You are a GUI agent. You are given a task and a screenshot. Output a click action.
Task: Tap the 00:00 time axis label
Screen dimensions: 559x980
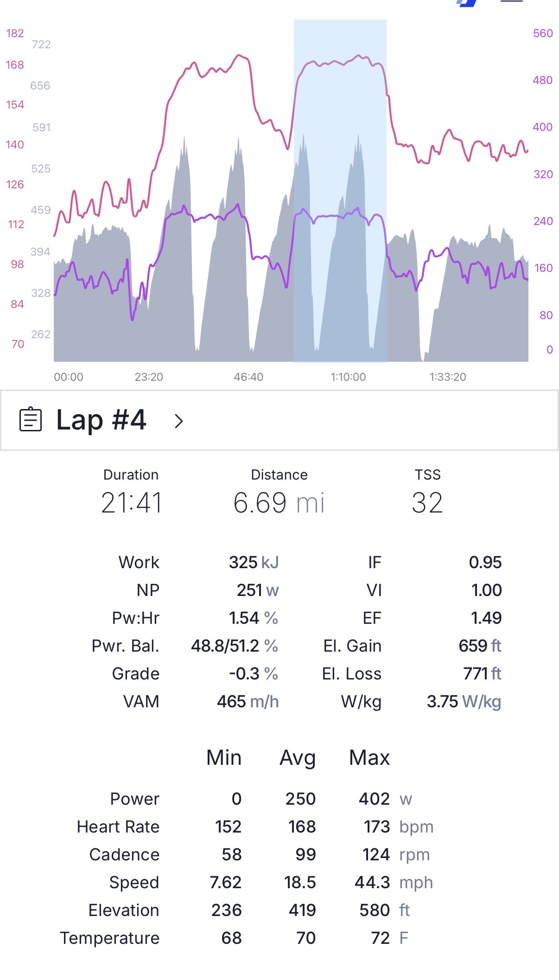[69, 377]
